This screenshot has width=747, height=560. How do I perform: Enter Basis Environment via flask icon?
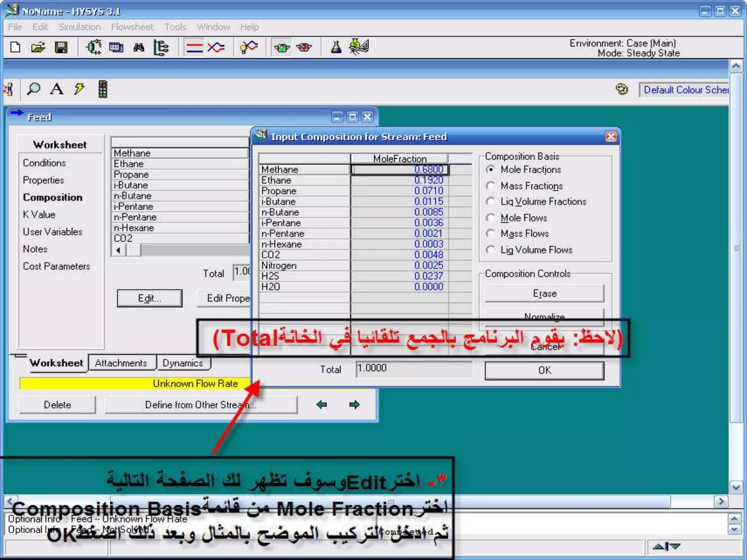[x=336, y=47]
